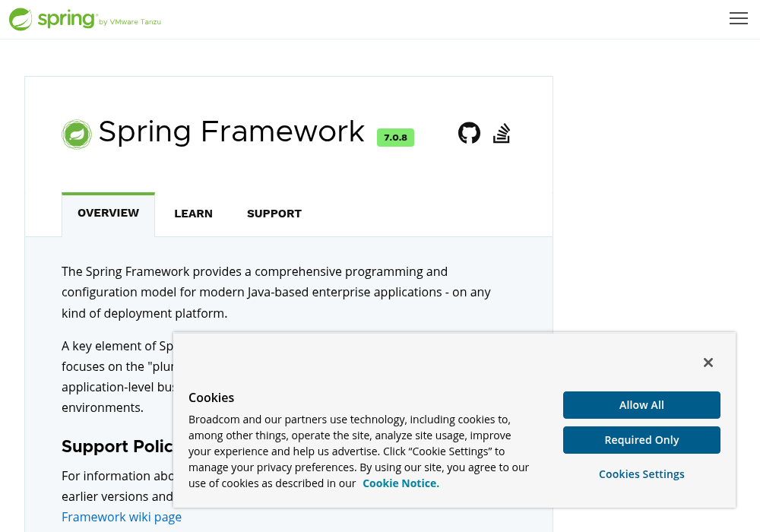This screenshot has width=760, height=532.
Task: Open the Framework wiki page link
Action: click(122, 517)
